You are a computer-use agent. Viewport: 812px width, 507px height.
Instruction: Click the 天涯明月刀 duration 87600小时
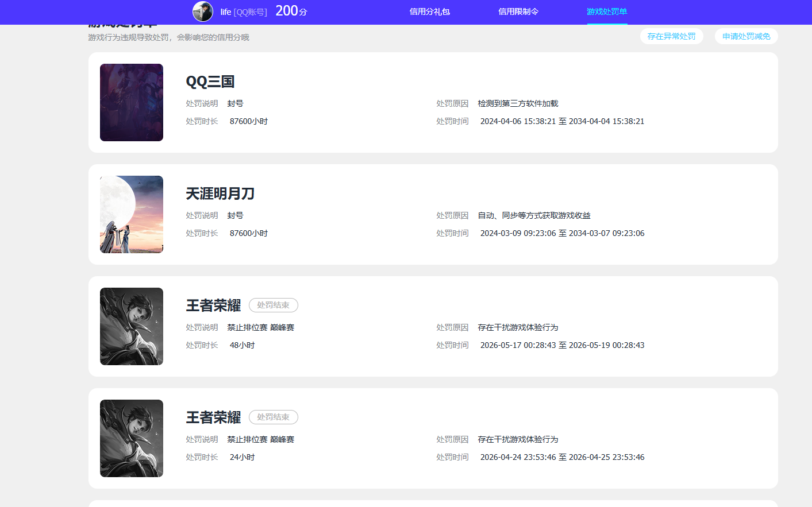click(x=249, y=233)
